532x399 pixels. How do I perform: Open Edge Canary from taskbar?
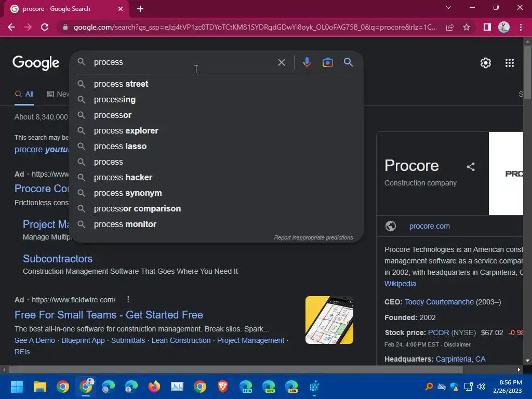291,387
